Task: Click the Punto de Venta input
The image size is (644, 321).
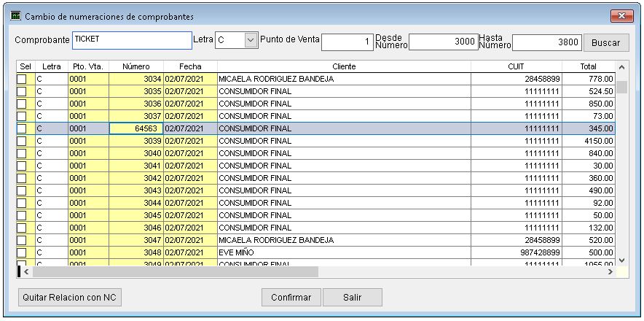Action: (x=347, y=42)
